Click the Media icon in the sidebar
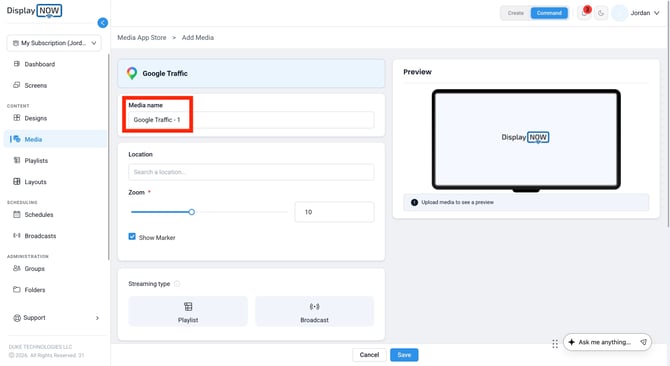The image size is (670, 366). 17,139
